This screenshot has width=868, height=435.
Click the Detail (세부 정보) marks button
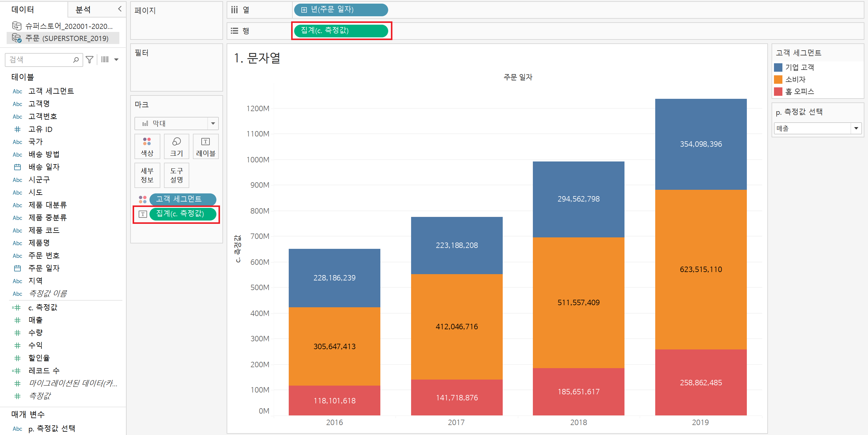(x=147, y=175)
